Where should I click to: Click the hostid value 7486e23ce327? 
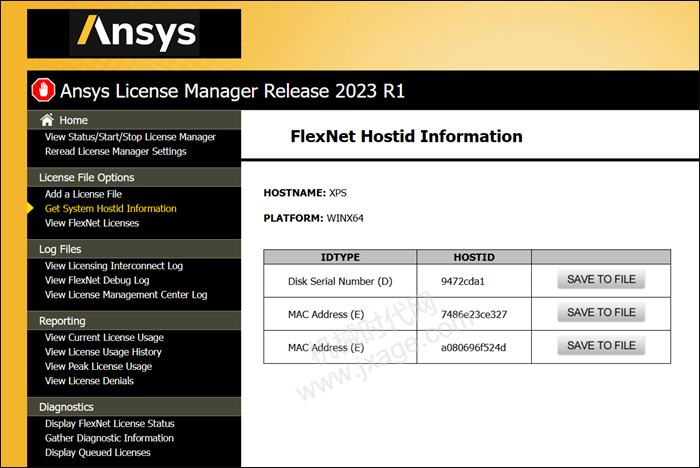(x=474, y=314)
